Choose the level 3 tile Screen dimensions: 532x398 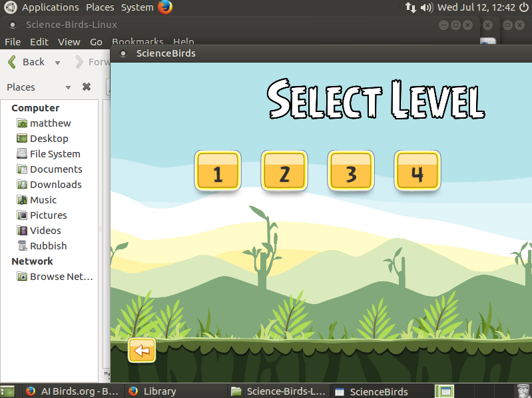[x=351, y=171]
